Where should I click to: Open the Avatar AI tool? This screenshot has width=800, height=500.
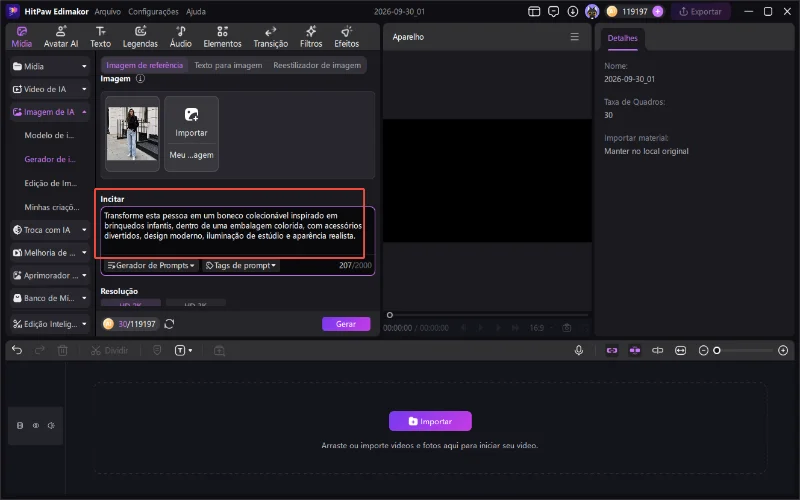pyautogui.click(x=61, y=37)
